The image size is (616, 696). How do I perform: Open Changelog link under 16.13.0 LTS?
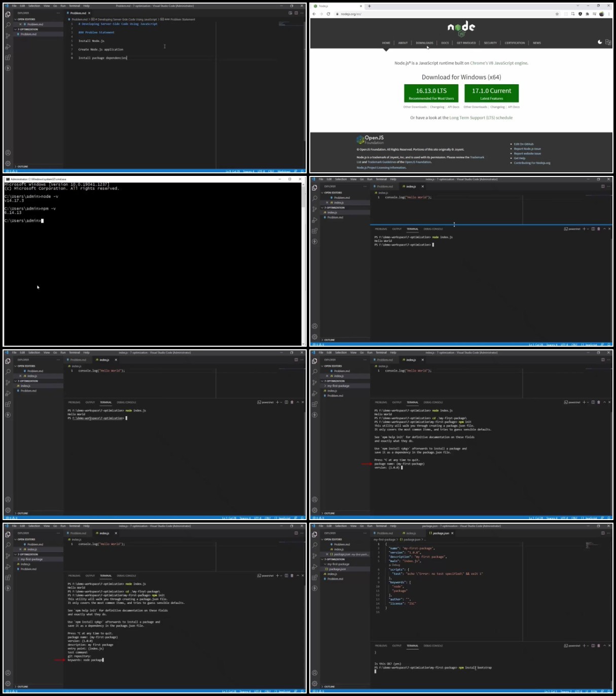(x=437, y=107)
